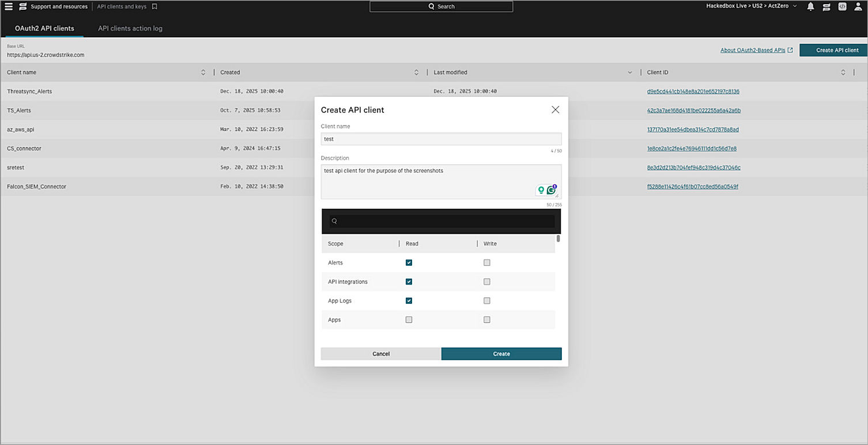
Task: Select the Threatsync_Alerts client name
Action: [29, 92]
